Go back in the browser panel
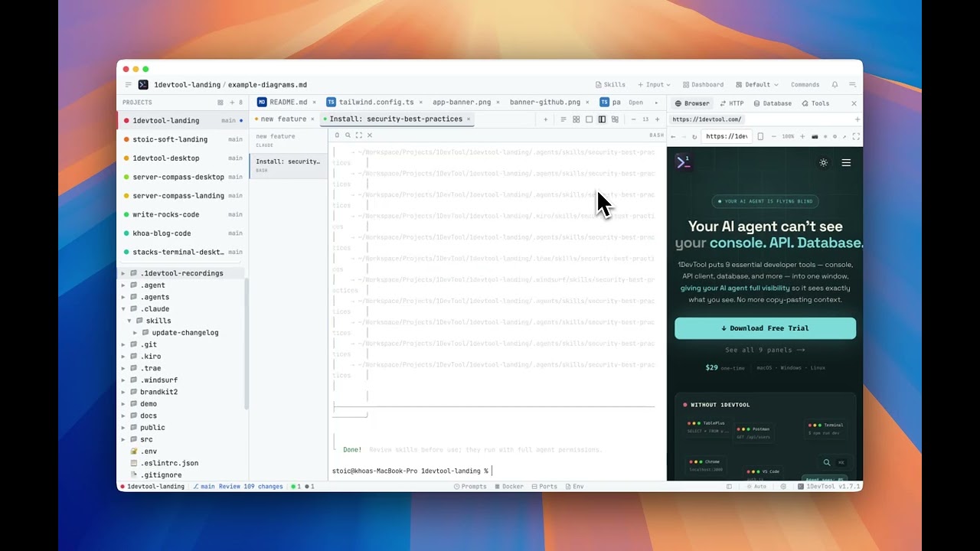 coord(673,137)
